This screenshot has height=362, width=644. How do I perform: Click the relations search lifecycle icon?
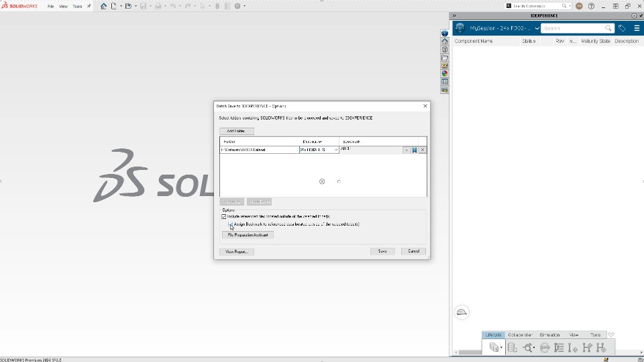[x=528, y=348]
